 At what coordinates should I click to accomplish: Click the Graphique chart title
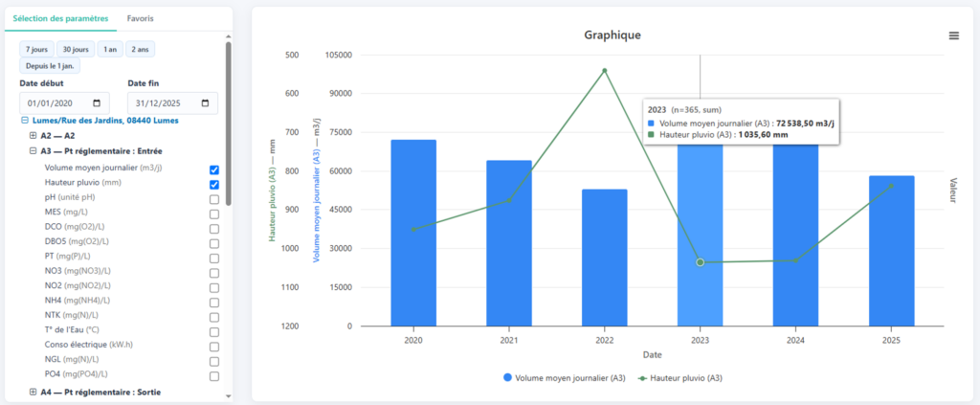(x=612, y=35)
